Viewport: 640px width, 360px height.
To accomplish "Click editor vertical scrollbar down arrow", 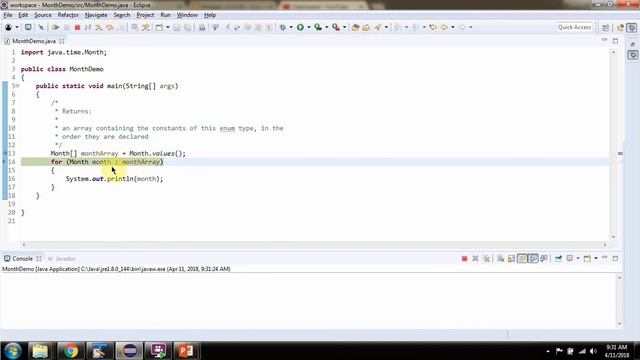I will [613, 237].
